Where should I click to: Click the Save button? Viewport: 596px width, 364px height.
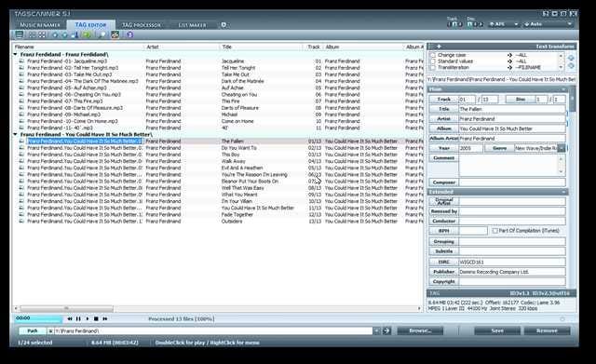pos(497,330)
